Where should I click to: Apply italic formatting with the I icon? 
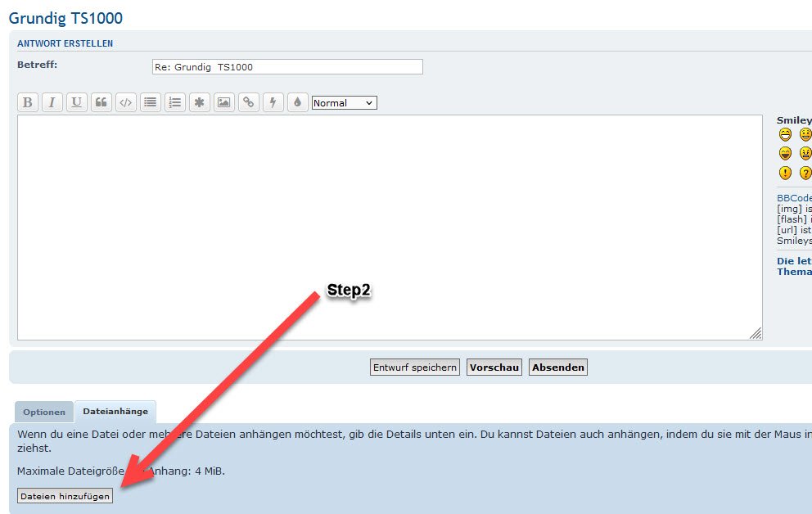coord(52,102)
